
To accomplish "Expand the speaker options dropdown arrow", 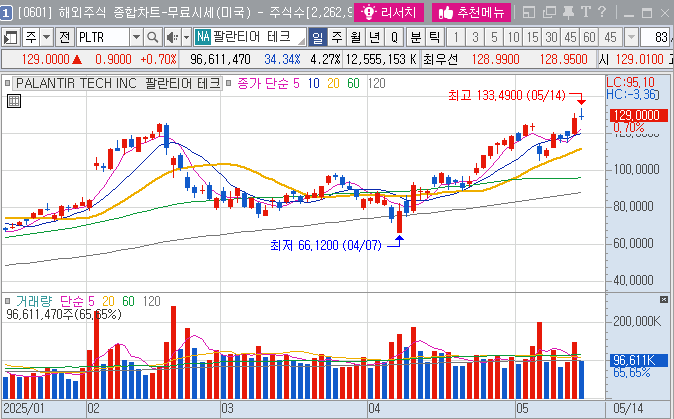I will (186, 38).
